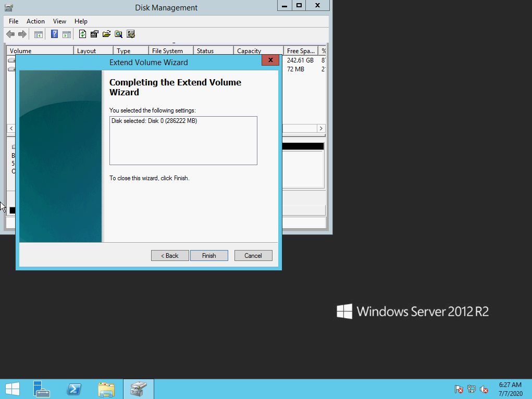Viewport: 532px width, 399px height.
Task: Open the Start menu
Action: coord(12,389)
